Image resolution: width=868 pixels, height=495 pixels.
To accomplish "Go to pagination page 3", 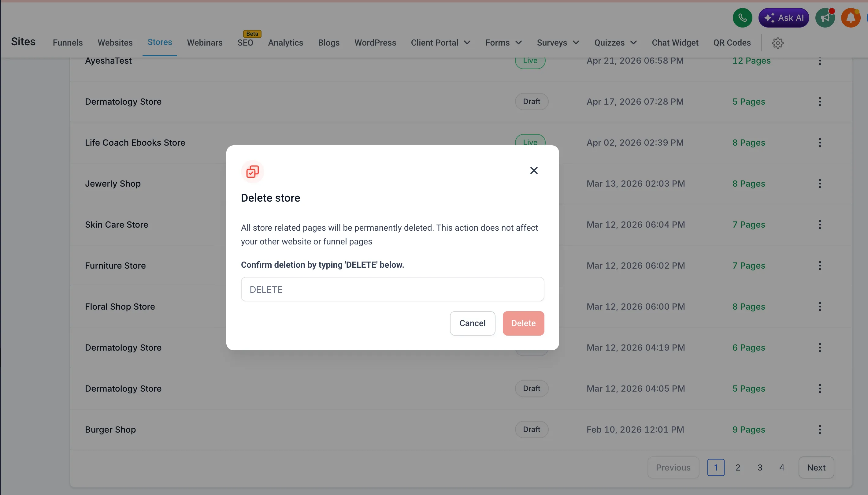I will point(760,467).
